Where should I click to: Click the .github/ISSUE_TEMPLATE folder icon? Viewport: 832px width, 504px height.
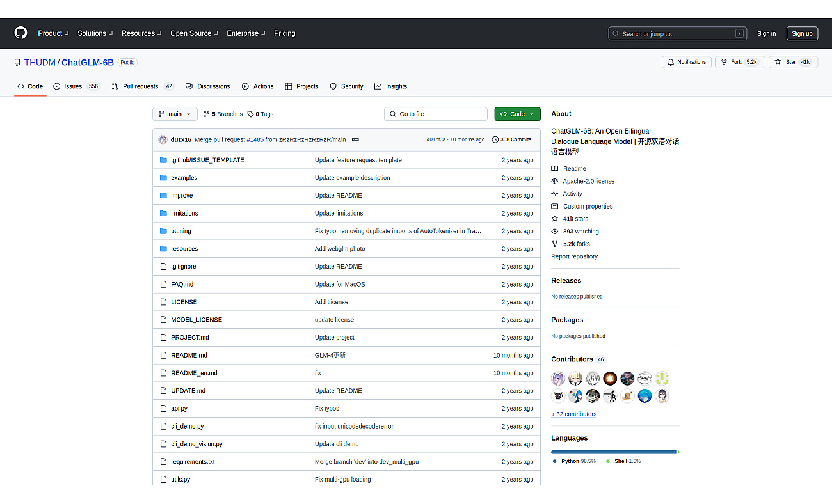[x=163, y=160]
